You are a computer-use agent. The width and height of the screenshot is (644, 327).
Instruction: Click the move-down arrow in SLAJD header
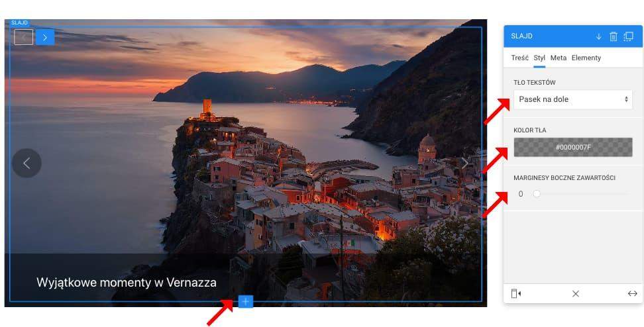tap(599, 36)
